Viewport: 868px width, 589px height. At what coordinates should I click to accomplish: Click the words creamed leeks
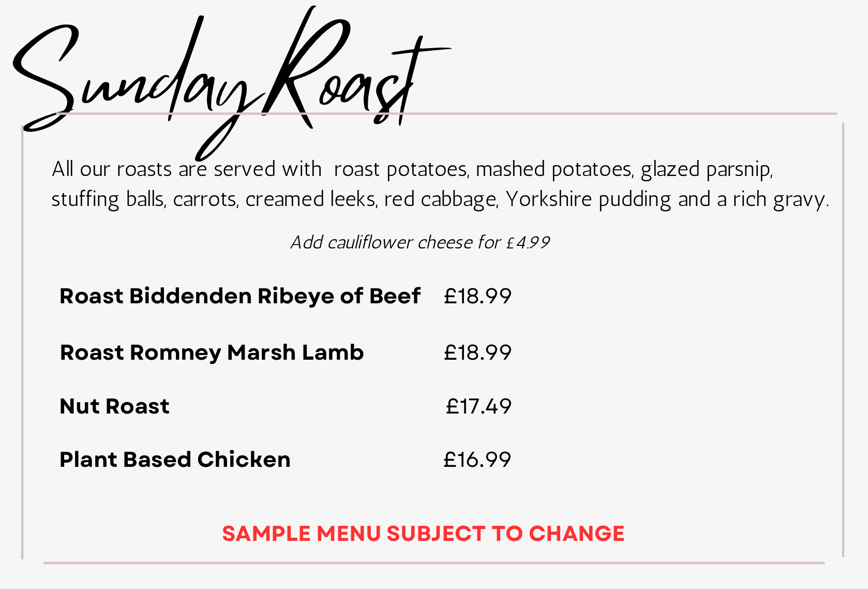(310, 199)
